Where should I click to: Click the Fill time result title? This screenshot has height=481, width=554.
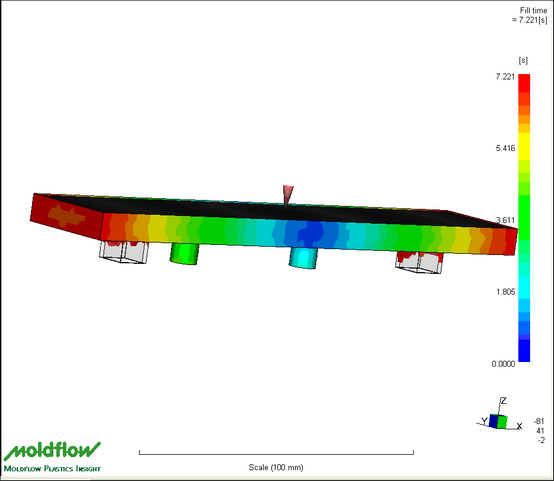click(x=530, y=15)
